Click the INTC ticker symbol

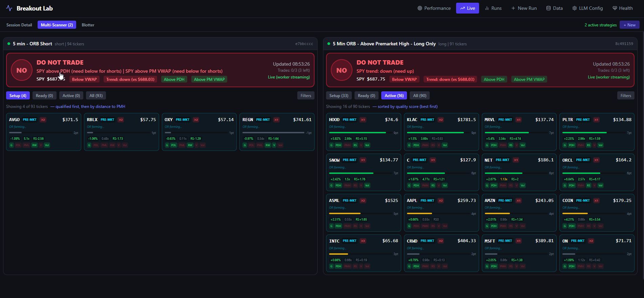(x=334, y=241)
